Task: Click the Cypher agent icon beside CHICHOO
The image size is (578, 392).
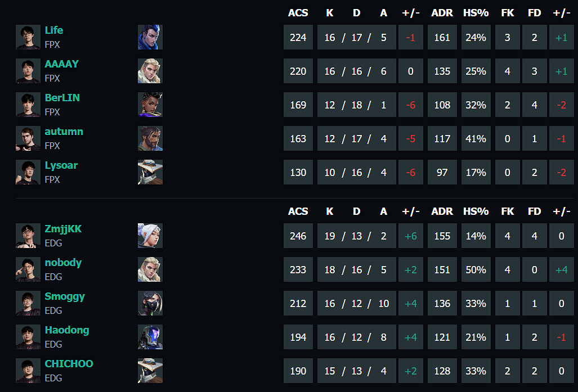Action: point(150,371)
